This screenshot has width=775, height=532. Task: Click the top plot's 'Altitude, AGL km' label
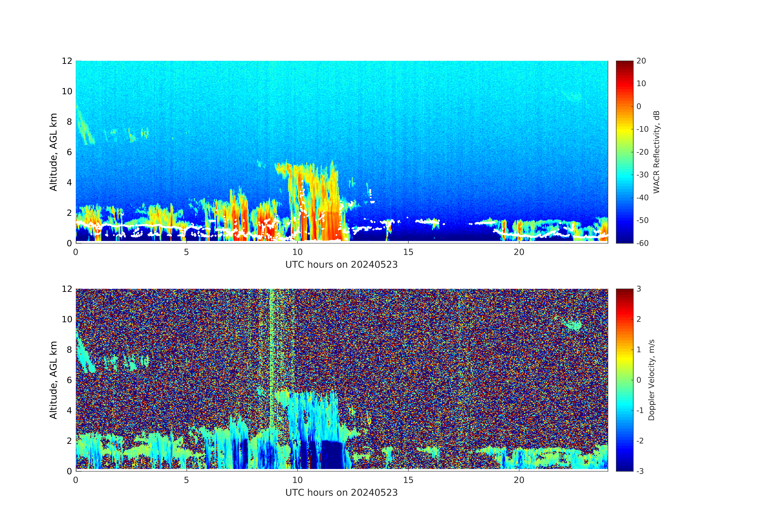click(x=53, y=152)
